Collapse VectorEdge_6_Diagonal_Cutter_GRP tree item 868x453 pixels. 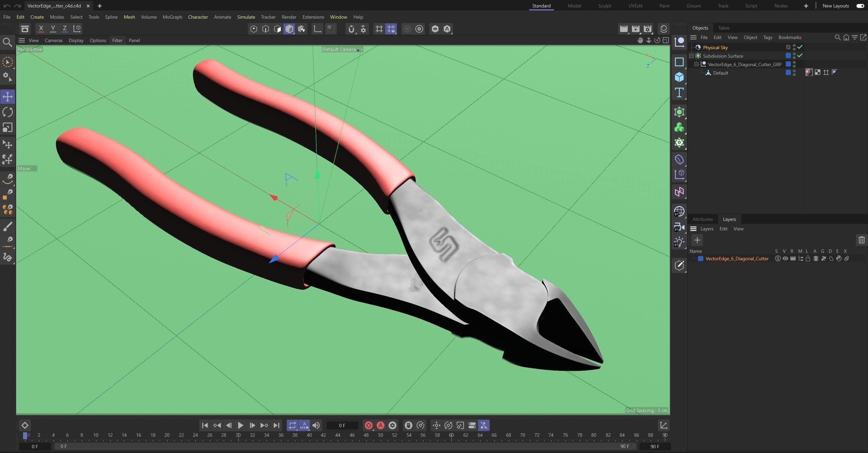tap(696, 64)
